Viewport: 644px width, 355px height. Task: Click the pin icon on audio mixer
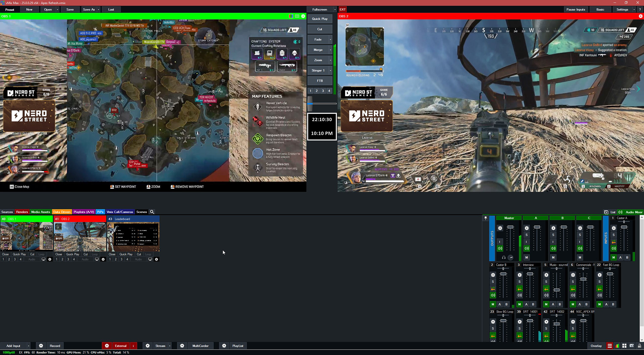pos(485,218)
